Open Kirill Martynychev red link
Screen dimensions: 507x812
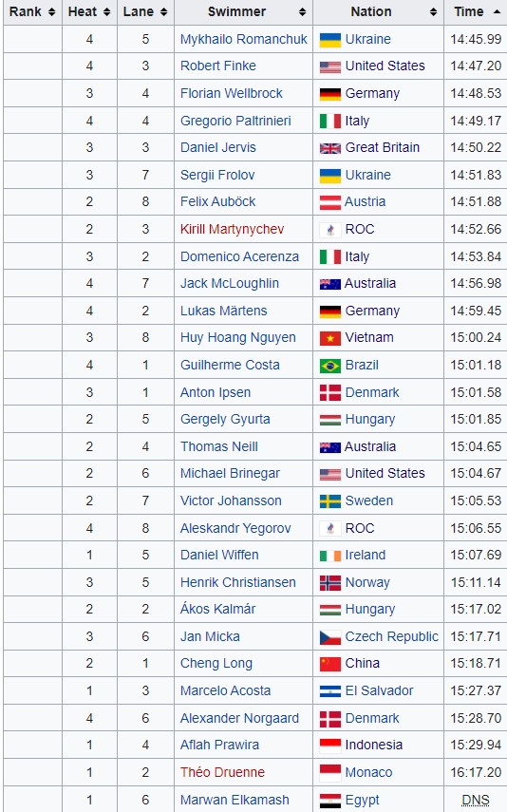232,230
